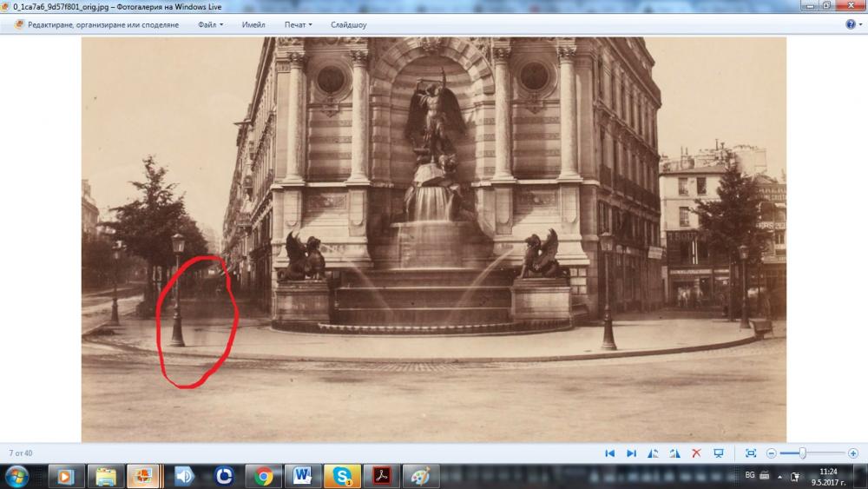Click the Имейл menu item
The height and width of the screenshot is (489, 868).
253,24
